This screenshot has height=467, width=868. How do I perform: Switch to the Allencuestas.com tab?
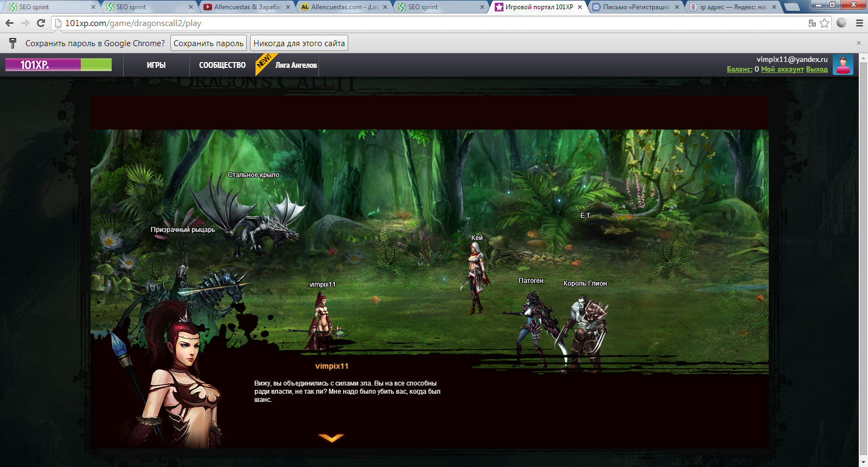point(344,7)
